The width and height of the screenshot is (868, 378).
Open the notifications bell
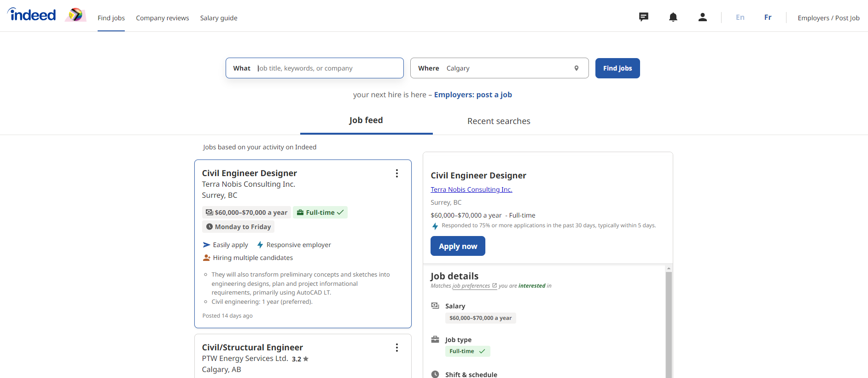(x=673, y=17)
